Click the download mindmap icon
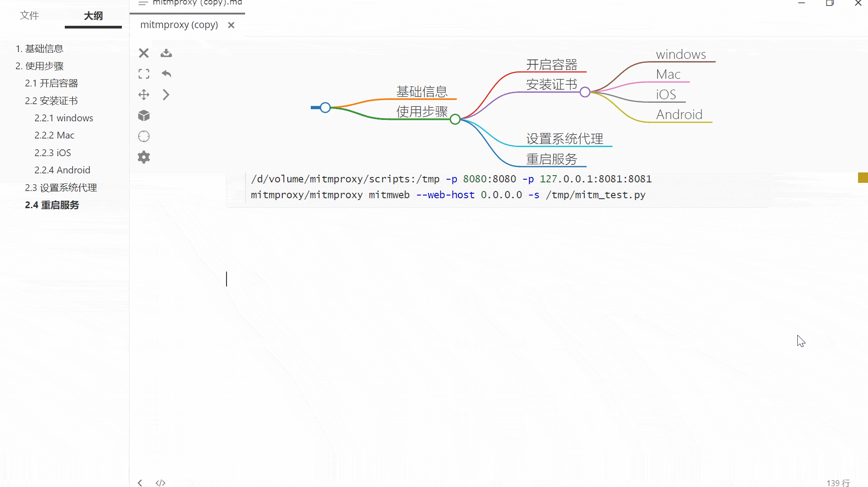The height and width of the screenshot is (487, 868). pos(166,53)
